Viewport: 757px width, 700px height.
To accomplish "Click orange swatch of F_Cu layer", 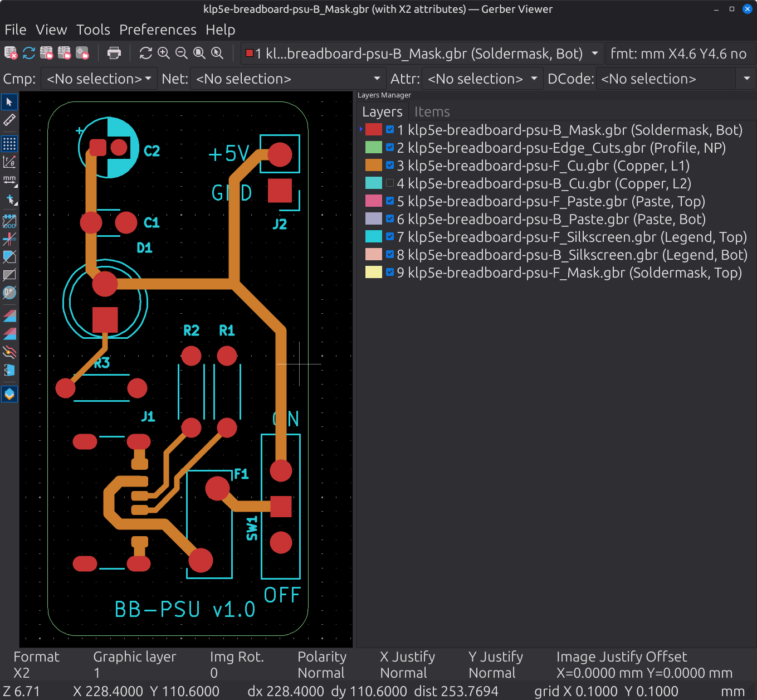I will coord(373,166).
